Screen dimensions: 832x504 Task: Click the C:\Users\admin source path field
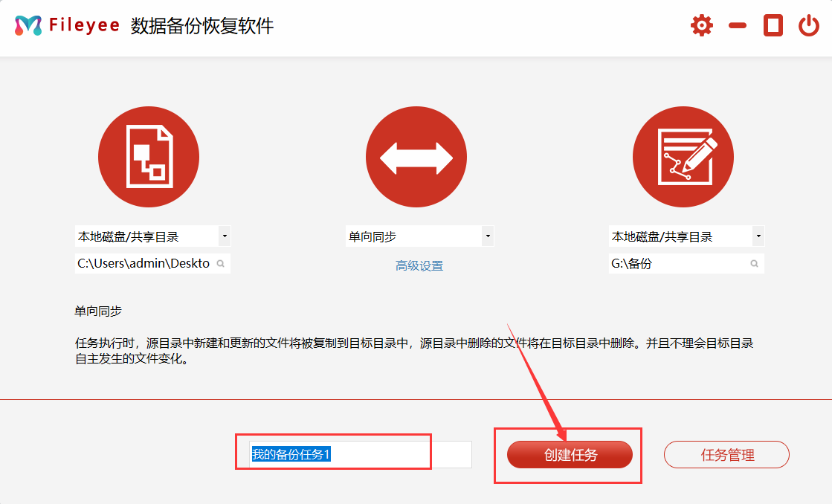(144, 264)
